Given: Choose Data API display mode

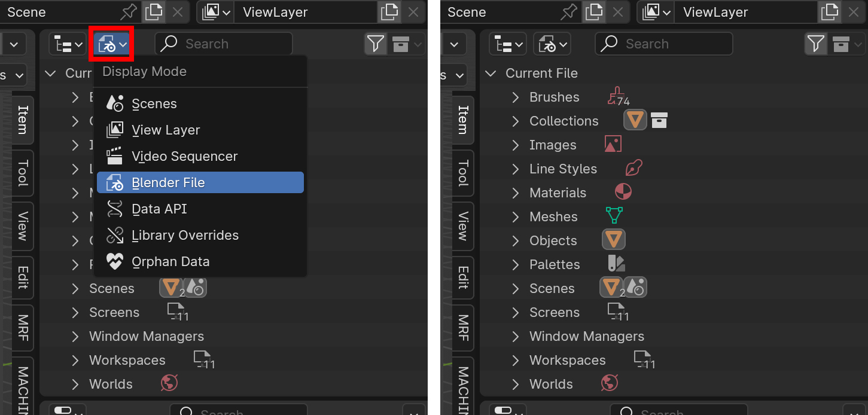Looking at the screenshot, I should (200, 209).
